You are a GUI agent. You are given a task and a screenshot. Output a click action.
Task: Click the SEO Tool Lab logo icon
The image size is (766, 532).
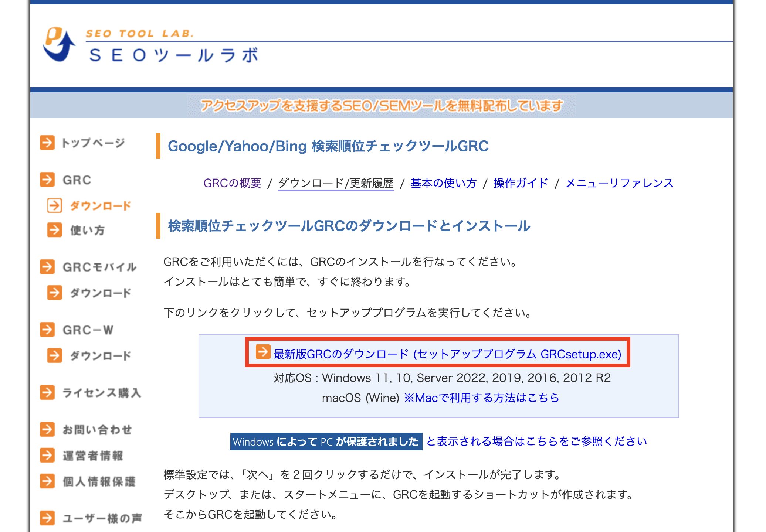tap(59, 44)
